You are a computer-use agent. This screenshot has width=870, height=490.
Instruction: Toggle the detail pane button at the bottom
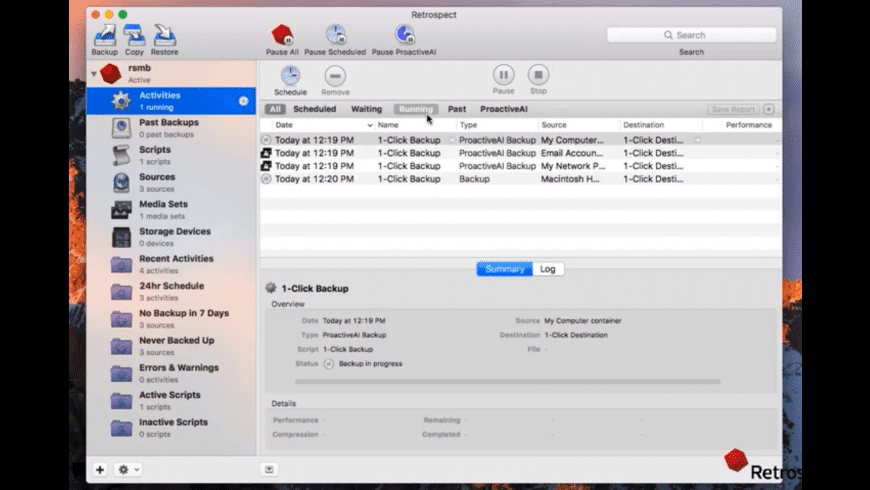tap(269, 469)
